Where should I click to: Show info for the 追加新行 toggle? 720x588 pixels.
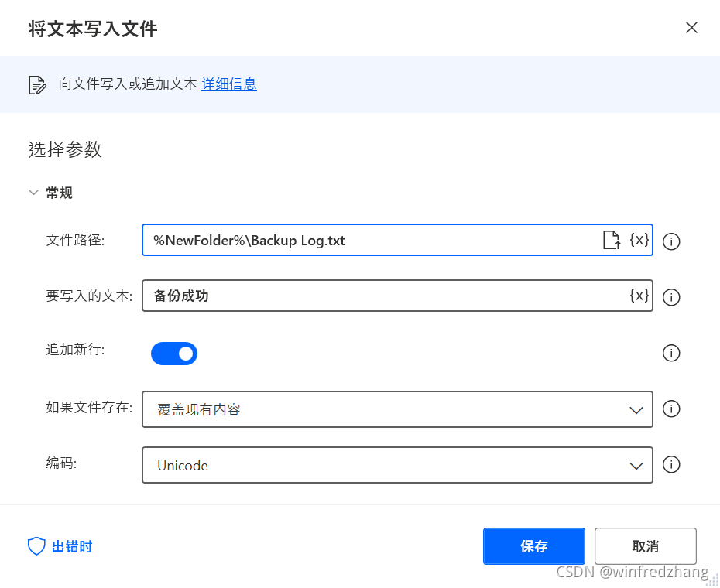671,353
